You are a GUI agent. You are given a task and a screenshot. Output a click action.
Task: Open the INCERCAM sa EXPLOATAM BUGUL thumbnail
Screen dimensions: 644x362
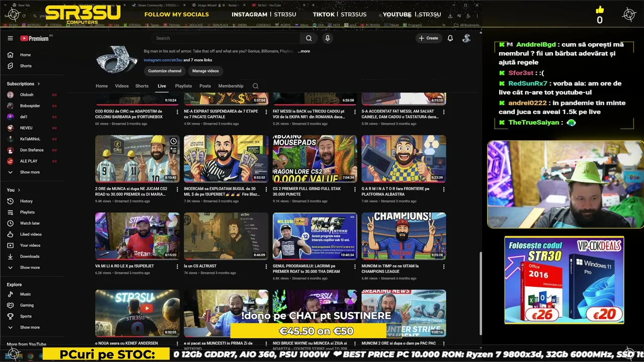point(226,158)
